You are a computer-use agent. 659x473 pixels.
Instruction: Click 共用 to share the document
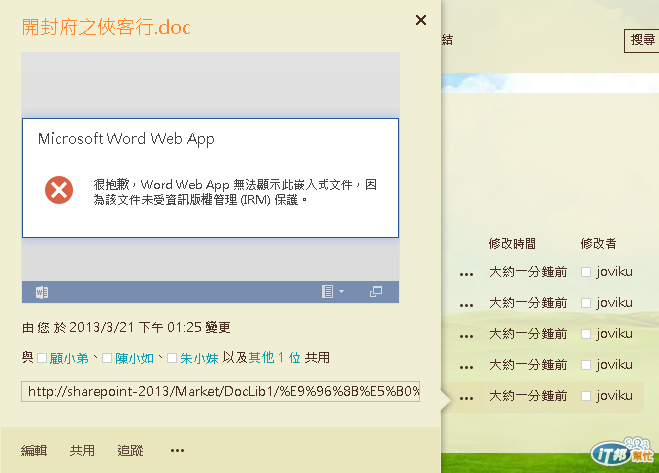coord(82,451)
